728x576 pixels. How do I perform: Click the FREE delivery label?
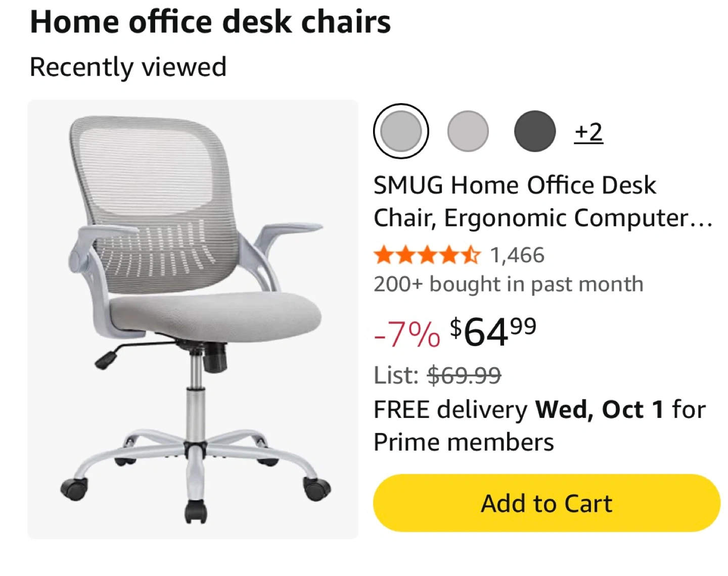coord(450,410)
